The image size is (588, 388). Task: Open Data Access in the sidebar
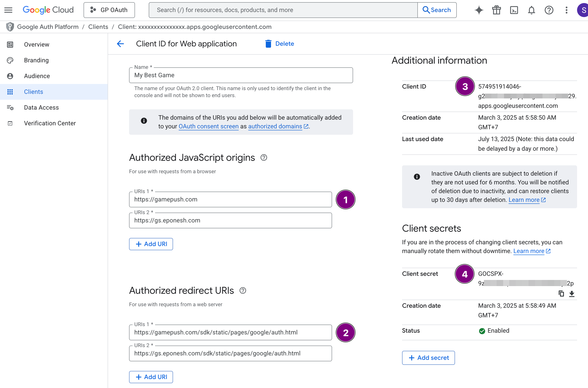coord(54,107)
